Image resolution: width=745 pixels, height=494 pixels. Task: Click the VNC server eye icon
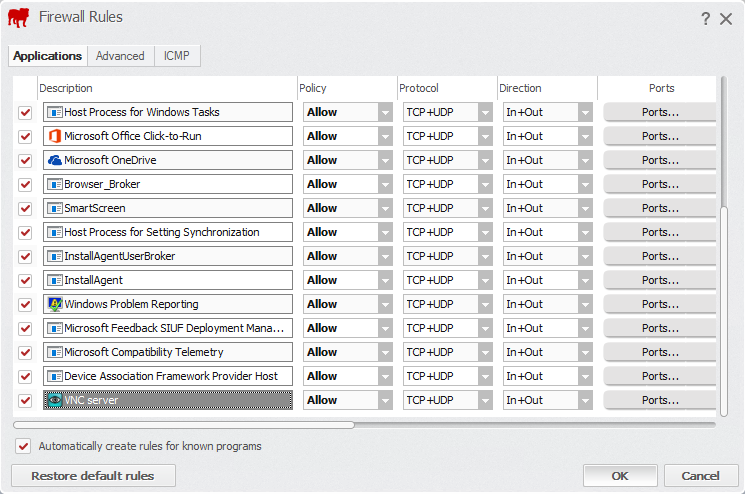pos(55,400)
